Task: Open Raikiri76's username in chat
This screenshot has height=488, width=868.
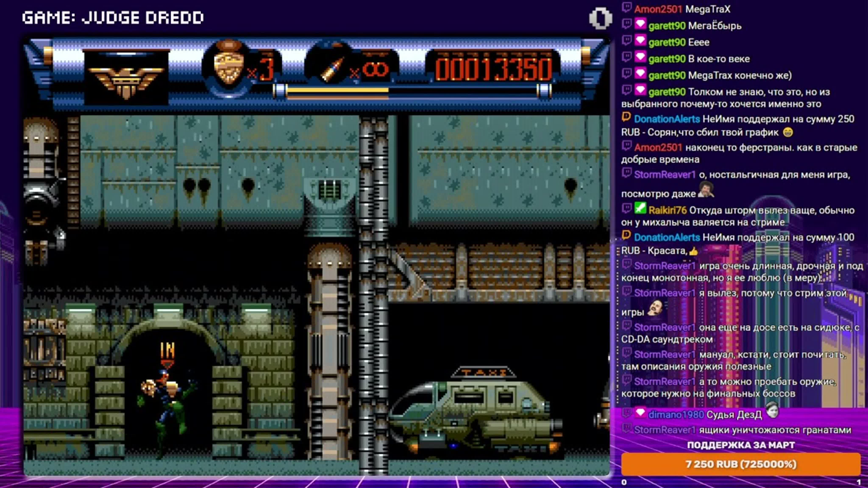Action: (668, 210)
